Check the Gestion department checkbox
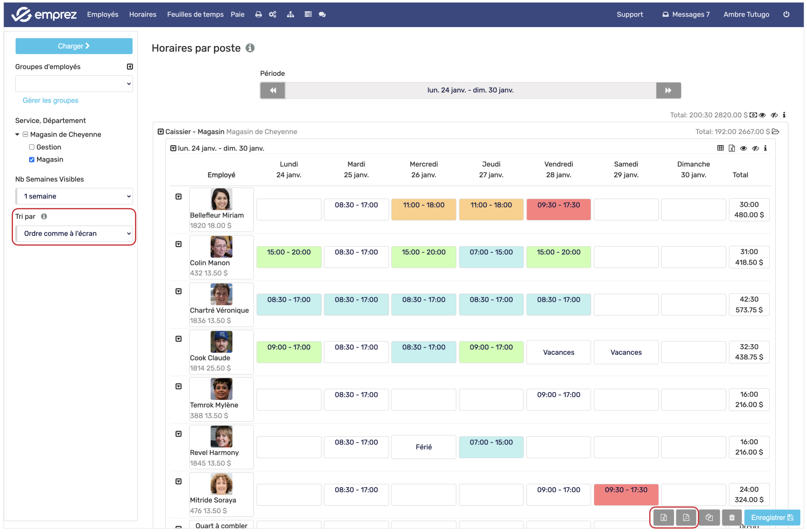Viewport: 807px width, 532px height. (32, 147)
